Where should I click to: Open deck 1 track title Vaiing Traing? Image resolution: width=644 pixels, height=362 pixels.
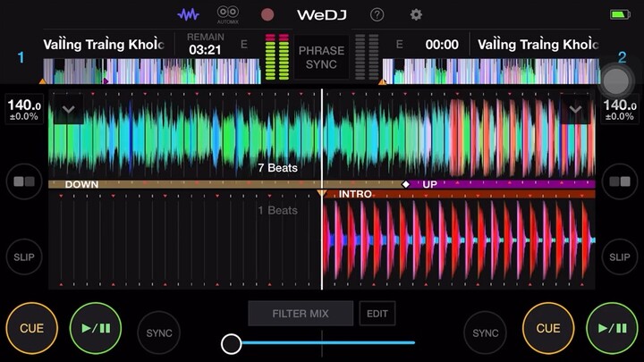(x=104, y=45)
